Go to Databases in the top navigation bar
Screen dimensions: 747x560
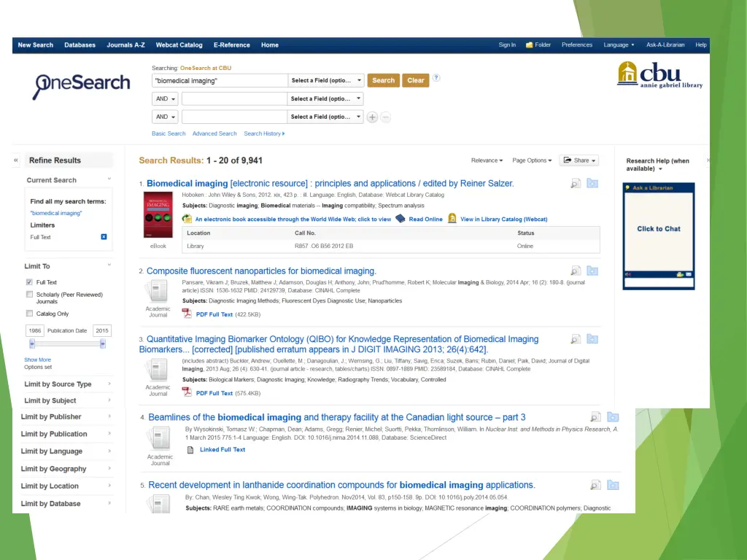click(80, 45)
